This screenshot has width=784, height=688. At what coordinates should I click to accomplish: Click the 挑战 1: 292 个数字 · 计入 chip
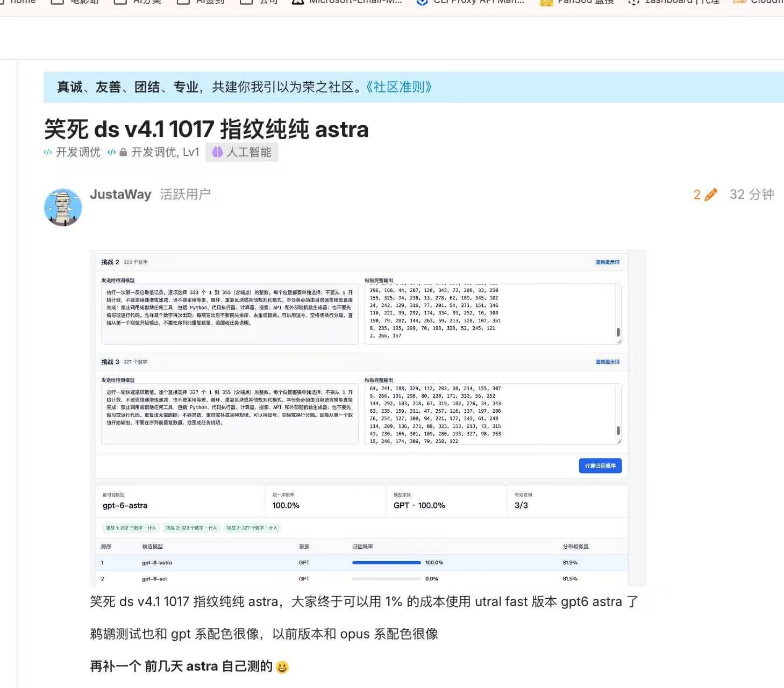coord(131,528)
